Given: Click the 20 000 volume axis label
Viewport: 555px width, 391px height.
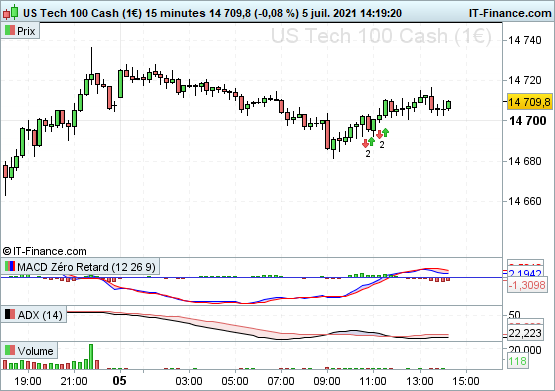Looking at the screenshot, I should (525, 350).
